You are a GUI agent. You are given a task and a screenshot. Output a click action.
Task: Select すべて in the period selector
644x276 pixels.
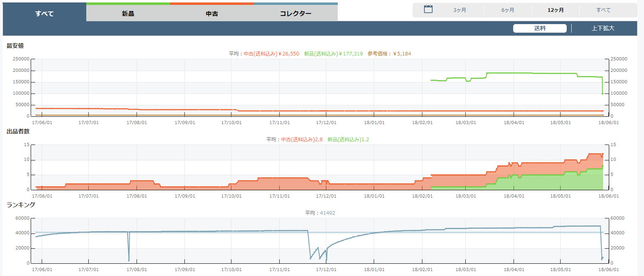[x=603, y=10]
